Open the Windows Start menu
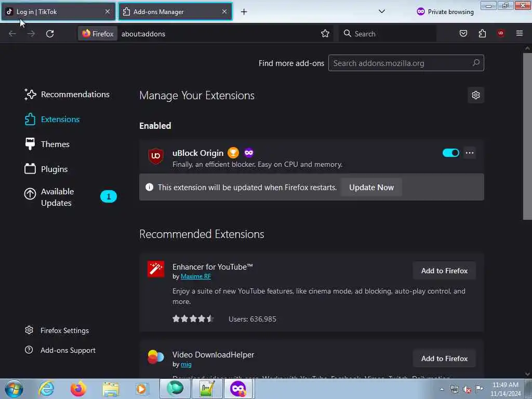This screenshot has width=532, height=399. click(14, 389)
